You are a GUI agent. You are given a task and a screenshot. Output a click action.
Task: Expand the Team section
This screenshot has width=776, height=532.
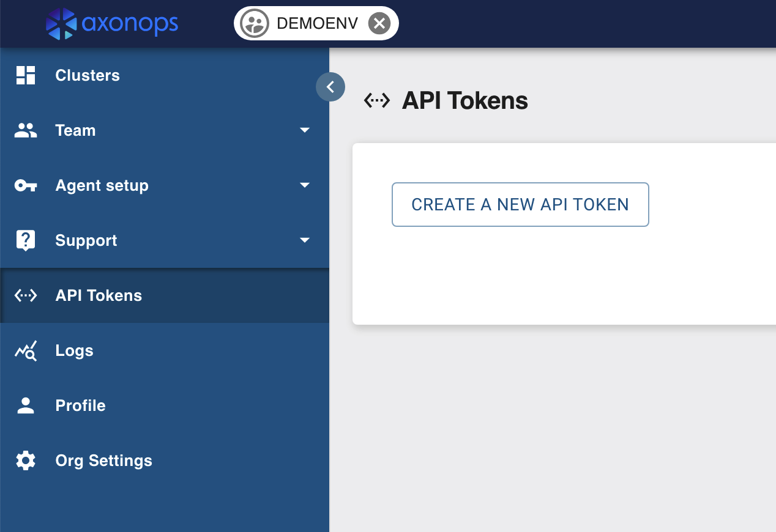[304, 130]
